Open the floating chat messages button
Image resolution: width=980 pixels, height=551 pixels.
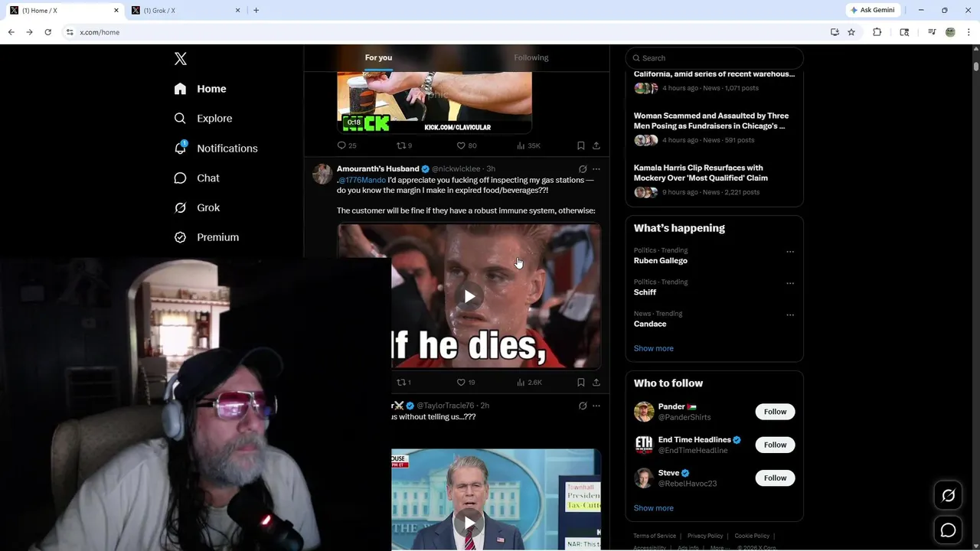948,530
